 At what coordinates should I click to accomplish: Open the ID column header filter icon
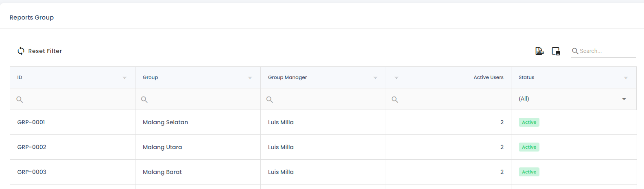click(125, 77)
